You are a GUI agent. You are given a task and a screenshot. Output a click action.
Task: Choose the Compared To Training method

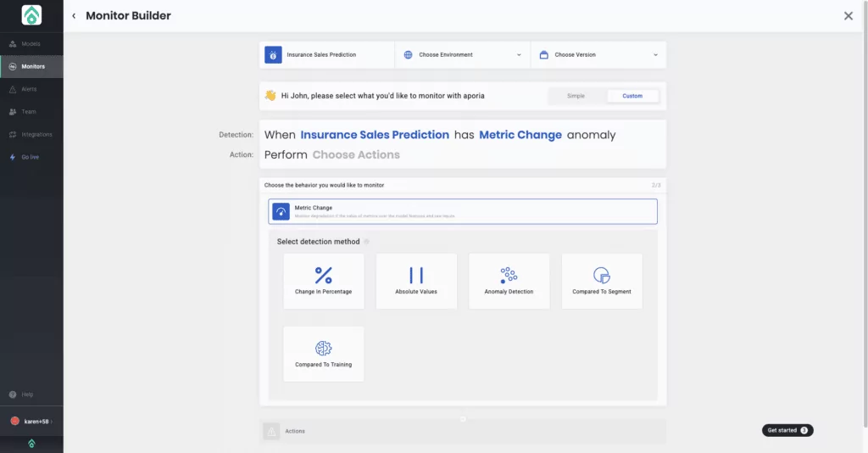click(x=323, y=354)
